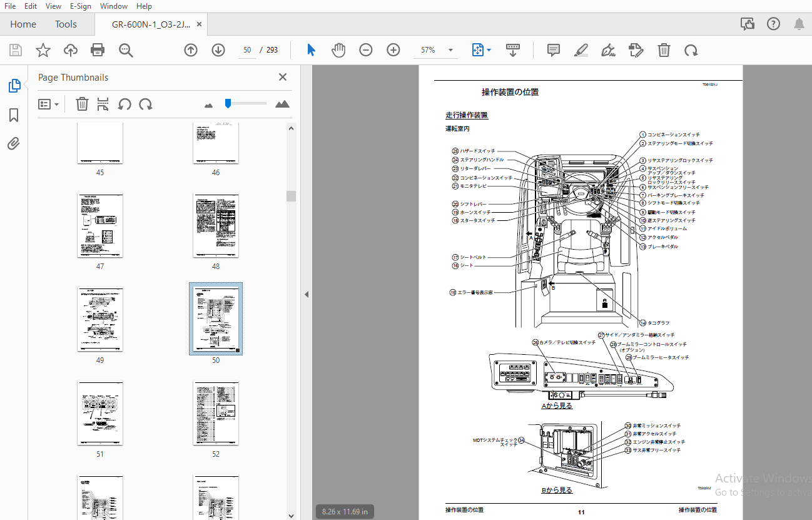This screenshot has height=520, width=812.
Task: Open the help question mark icon
Action: tap(773, 24)
